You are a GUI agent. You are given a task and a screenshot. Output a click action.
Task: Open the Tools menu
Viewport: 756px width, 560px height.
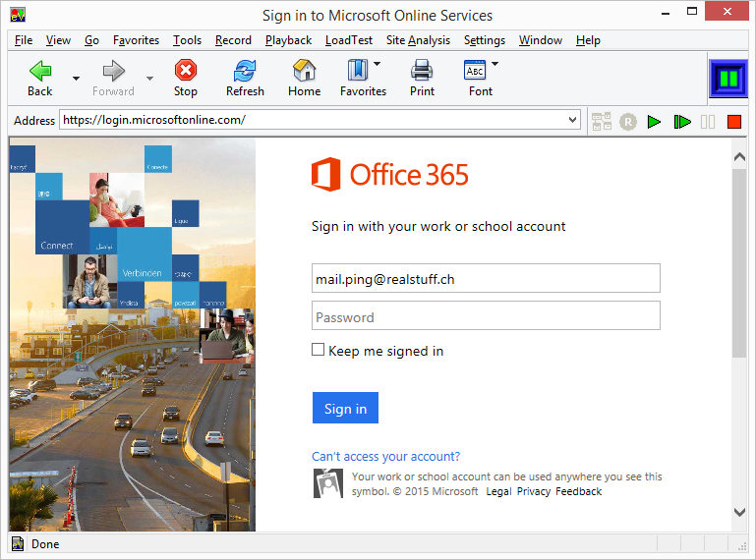coord(187,40)
